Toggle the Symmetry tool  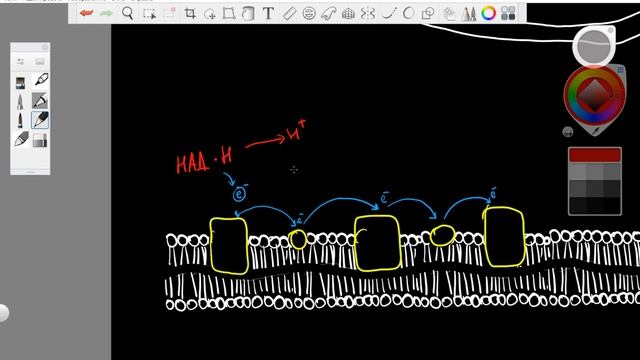[368, 13]
